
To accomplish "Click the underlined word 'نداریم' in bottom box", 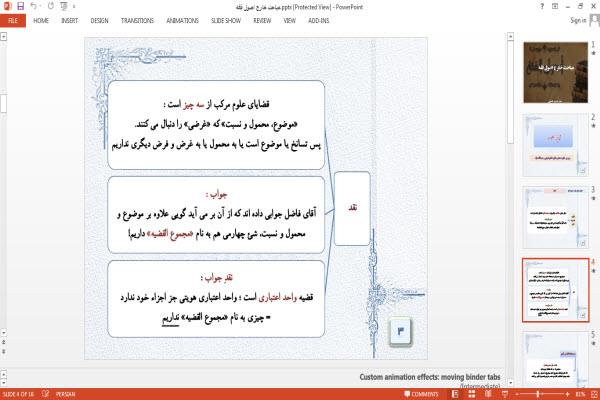I will 171,318.
